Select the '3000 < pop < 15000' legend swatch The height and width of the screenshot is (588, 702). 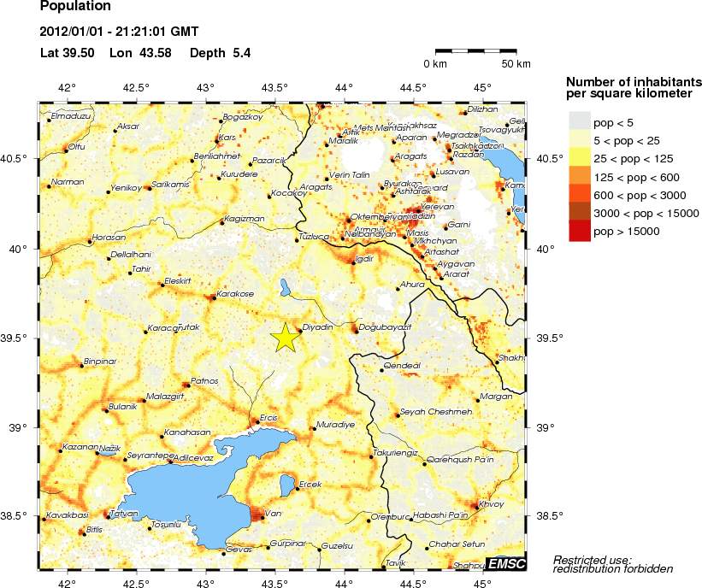tap(580, 213)
